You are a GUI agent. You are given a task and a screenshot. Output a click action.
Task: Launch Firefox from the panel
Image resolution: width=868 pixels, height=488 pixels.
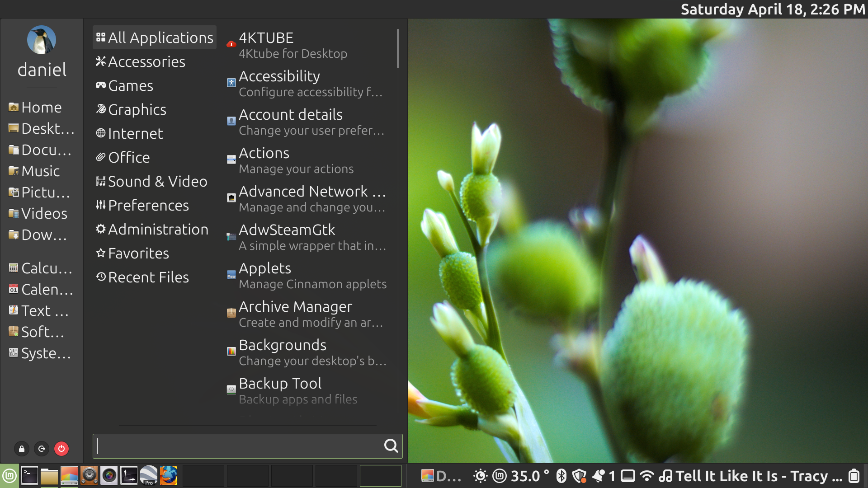coord(168,476)
